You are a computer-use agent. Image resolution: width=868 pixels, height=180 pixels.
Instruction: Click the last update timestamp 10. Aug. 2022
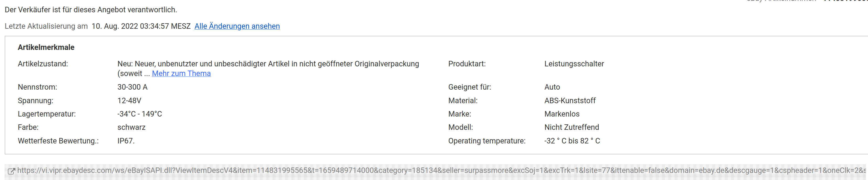click(141, 26)
